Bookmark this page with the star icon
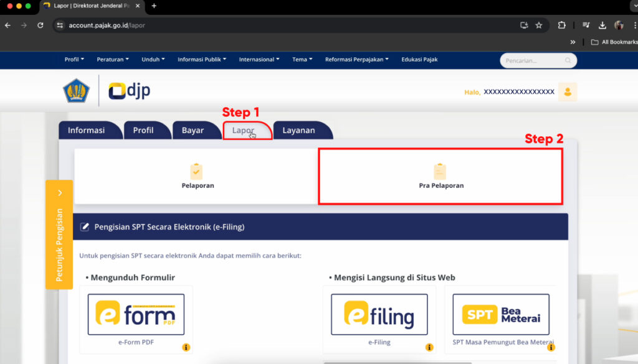The height and width of the screenshot is (364, 638). point(539,26)
